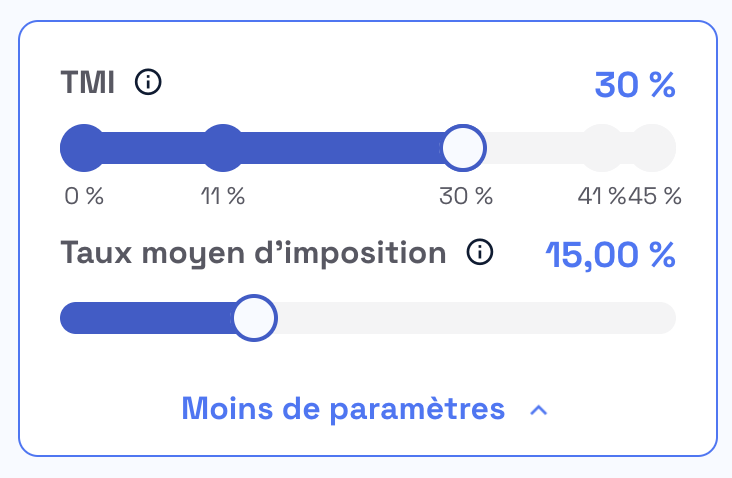Select the 45 % stop on TMI slider
Image resolution: width=732 pixels, height=478 pixels.
click(652, 148)
